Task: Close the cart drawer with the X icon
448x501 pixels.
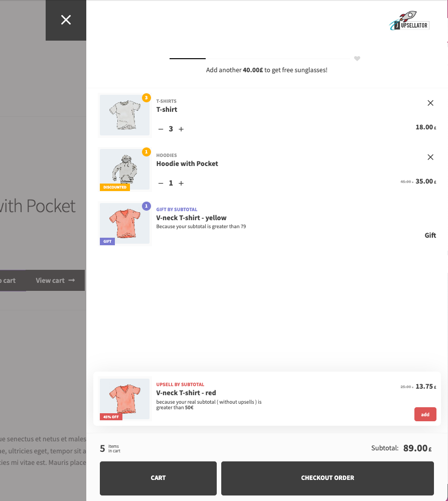Action: (x=66, y=20)
